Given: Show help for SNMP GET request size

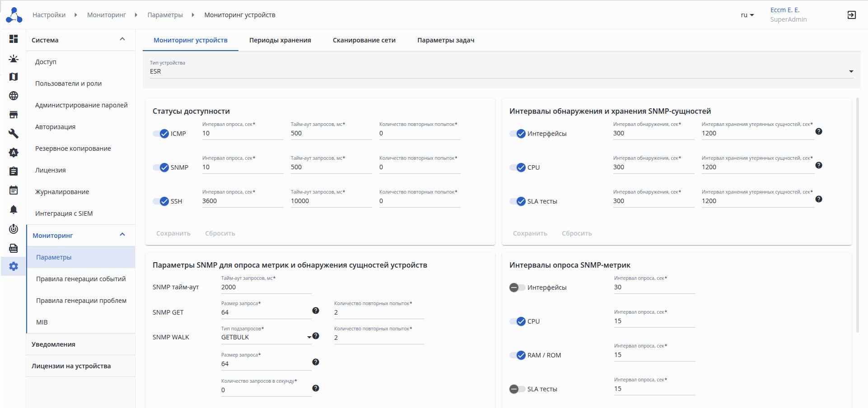Looking at the screenshot, I should point(316,311).
